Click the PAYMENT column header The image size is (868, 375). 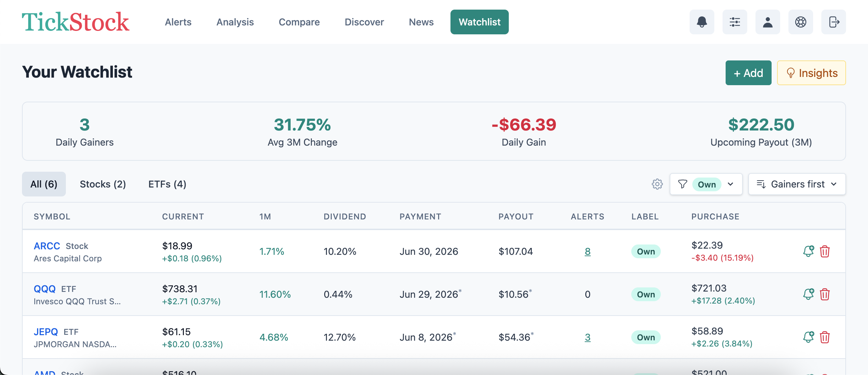click(x=421, y=217)
